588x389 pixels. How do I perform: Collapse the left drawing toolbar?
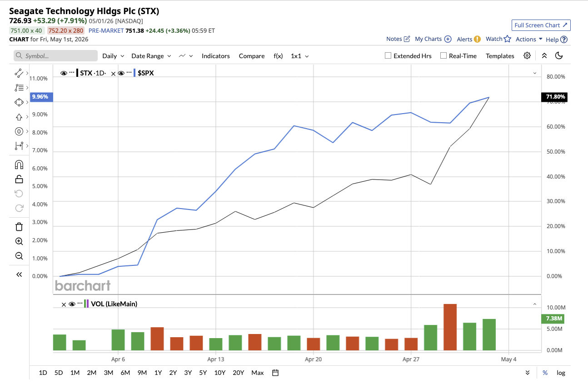click(x=19, y=274)
